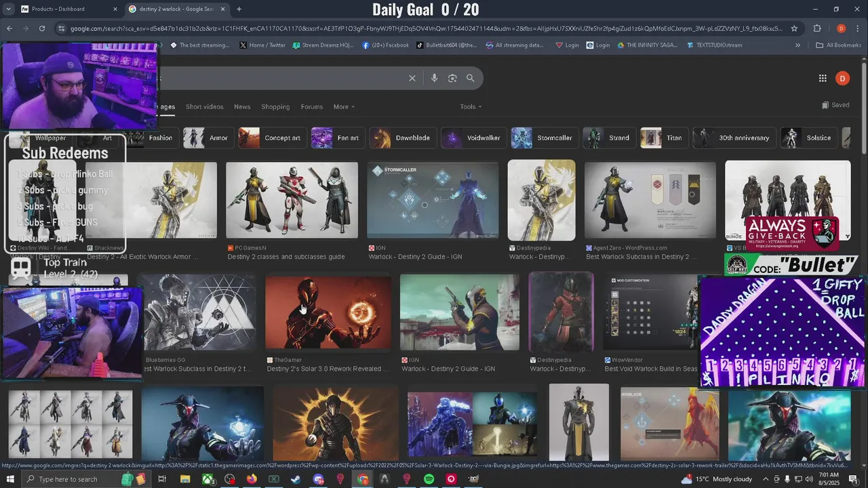Open the Tools dropdown
This screenshot has height=488, width=868.
pos(471,106)
